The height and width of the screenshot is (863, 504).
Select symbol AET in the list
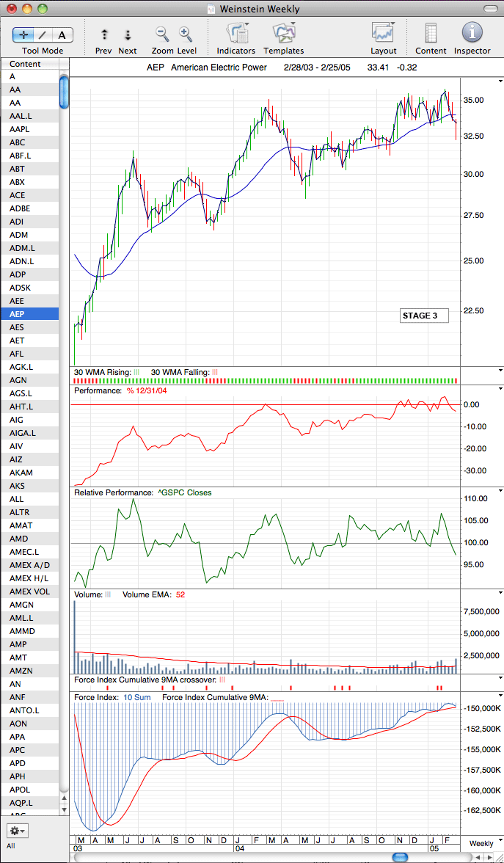[x=29, y=341]
